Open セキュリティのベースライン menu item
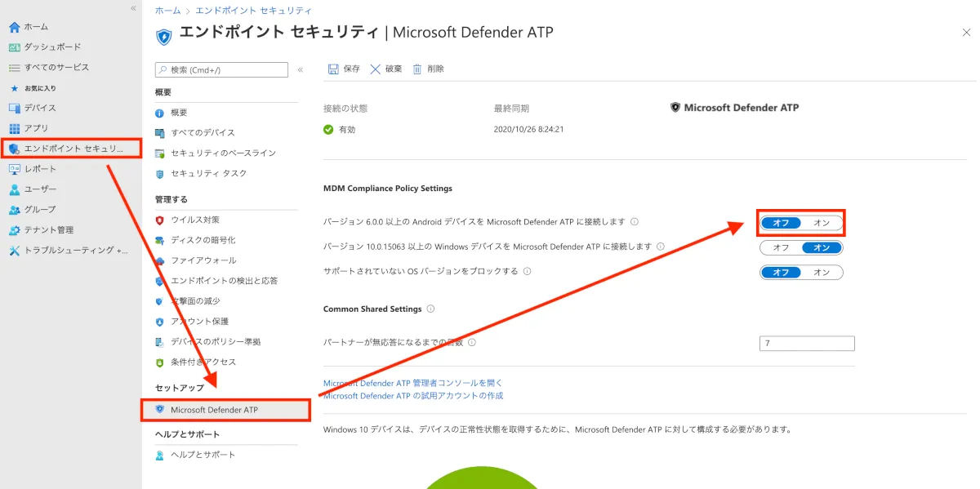 [223, 153]
